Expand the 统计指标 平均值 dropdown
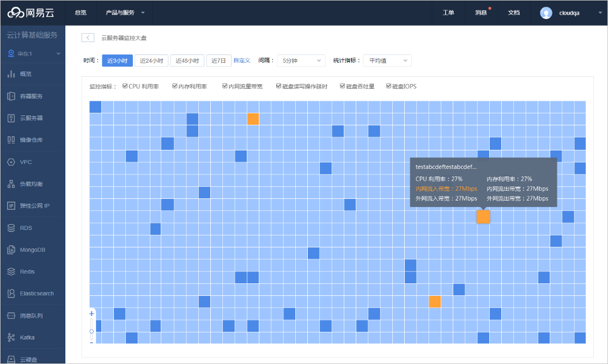The width and height of the screenshot is (608, 364). pyautogui.click(x=387, y=60)
